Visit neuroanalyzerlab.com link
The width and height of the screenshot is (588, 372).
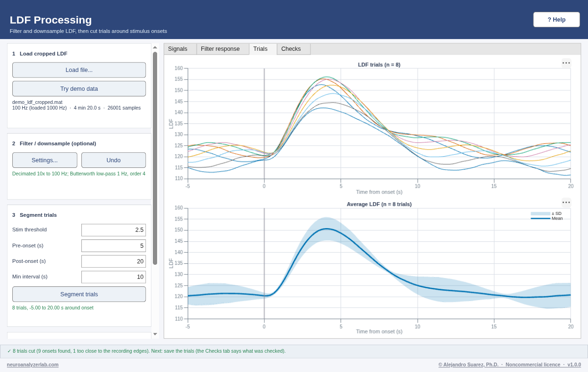(33, 364)
